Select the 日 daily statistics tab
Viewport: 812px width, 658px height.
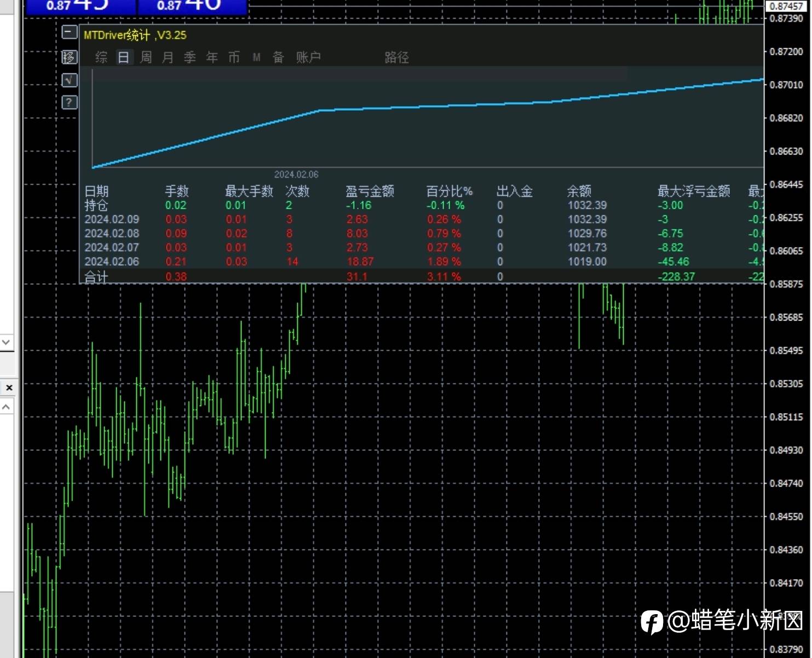(x=124, y=58)
